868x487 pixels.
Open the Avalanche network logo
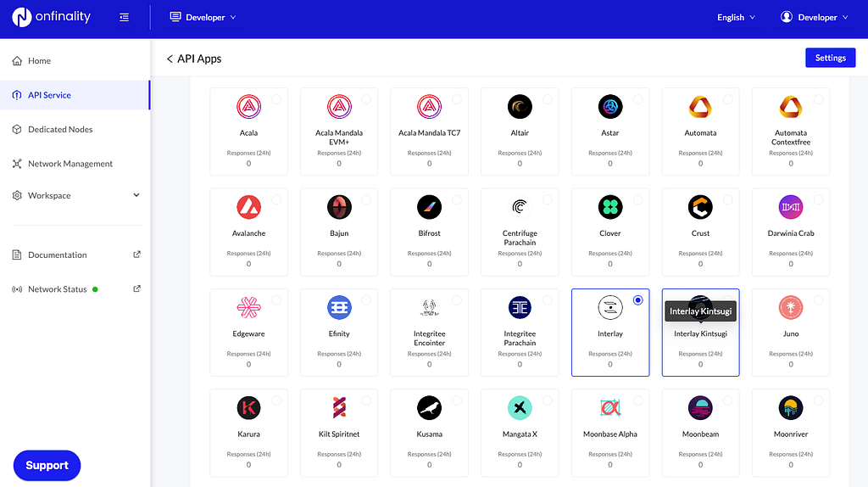click(x=248, y=207)
